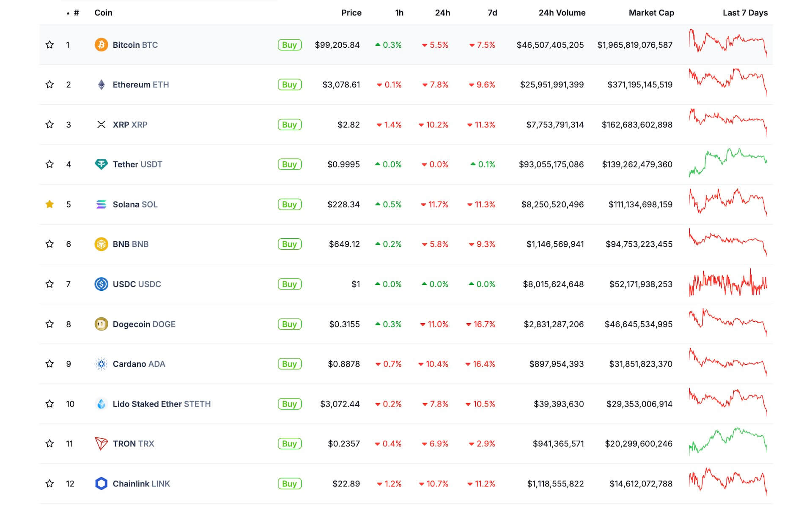Buy Ethereum using its Buy button
This screenshot has height=505, width=812.
[x=290, y=85]
